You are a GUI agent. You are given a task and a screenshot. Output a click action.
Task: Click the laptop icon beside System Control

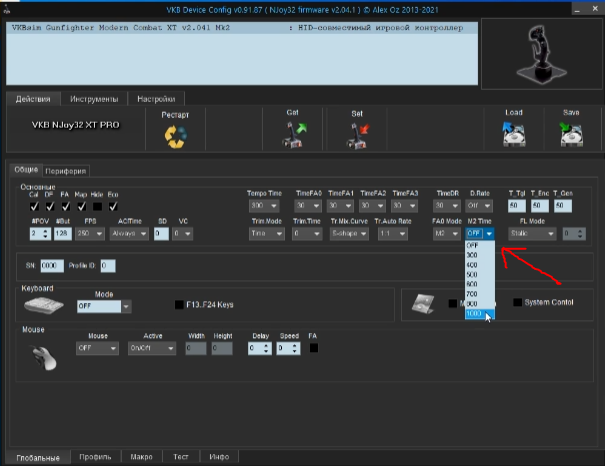point(423,304)
